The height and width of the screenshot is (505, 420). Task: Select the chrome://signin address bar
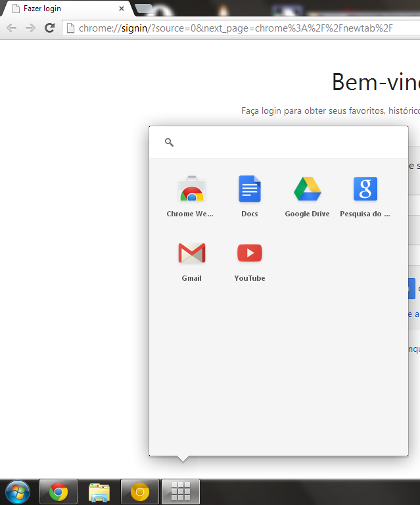[237, 28]
